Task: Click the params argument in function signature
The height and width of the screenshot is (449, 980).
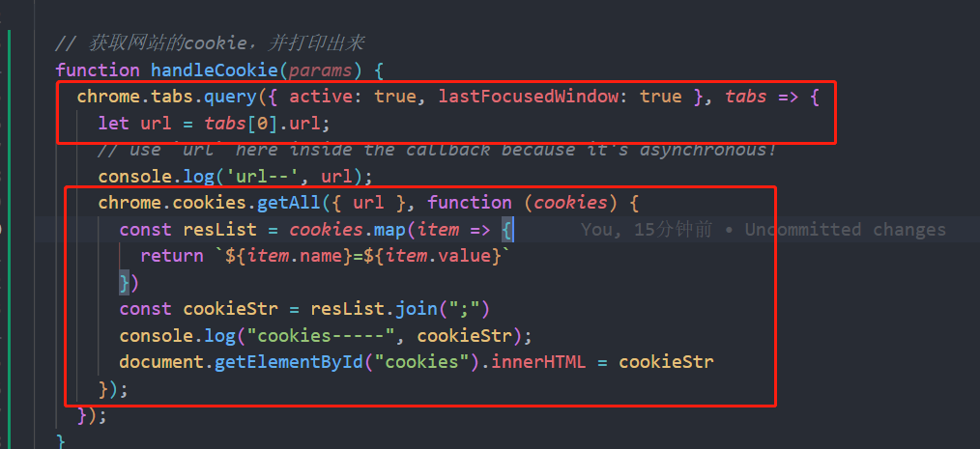Action: (321, 70)
